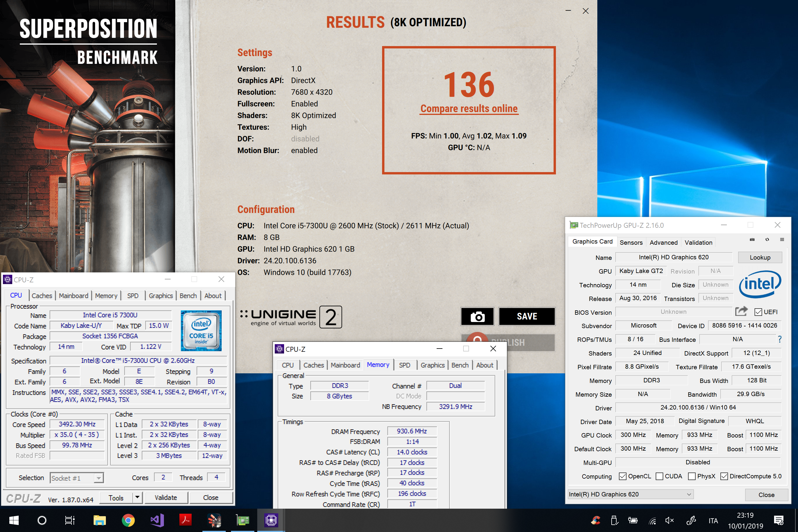Click the battery power tray icon
798x532 pixels.
(x=633, y=520)
